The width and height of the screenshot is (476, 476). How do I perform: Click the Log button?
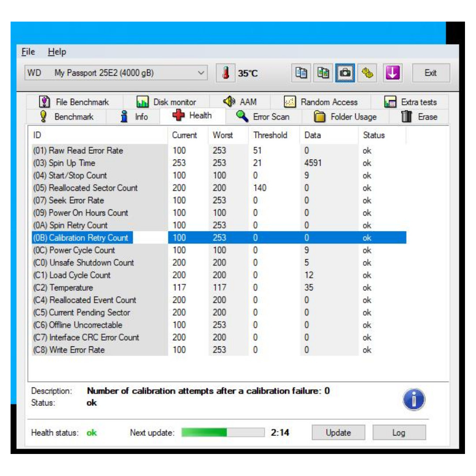pos(399,433)
